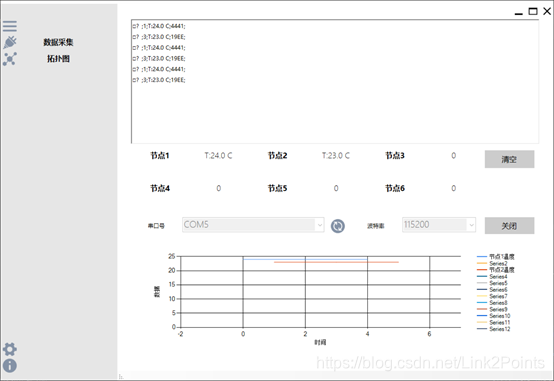Click the info circle icon
This screenshot has width=554, height=381.
coord(10,366)
